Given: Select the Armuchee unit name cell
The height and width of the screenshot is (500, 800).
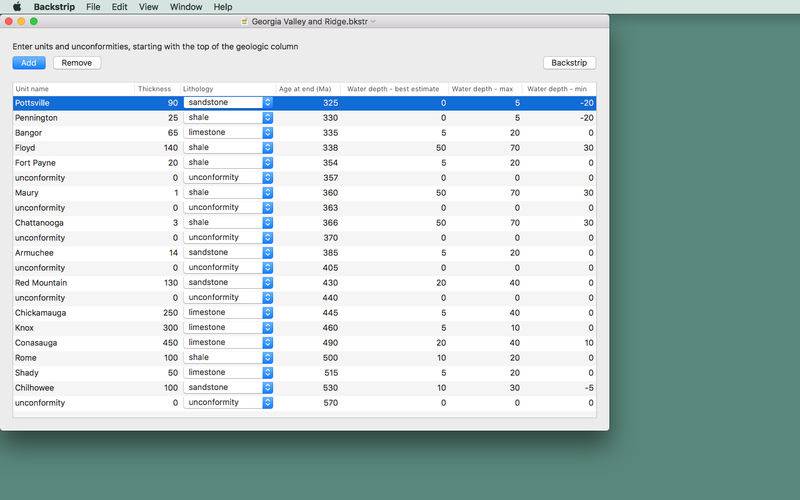Looking at the screenshot, I should [34, 253].
